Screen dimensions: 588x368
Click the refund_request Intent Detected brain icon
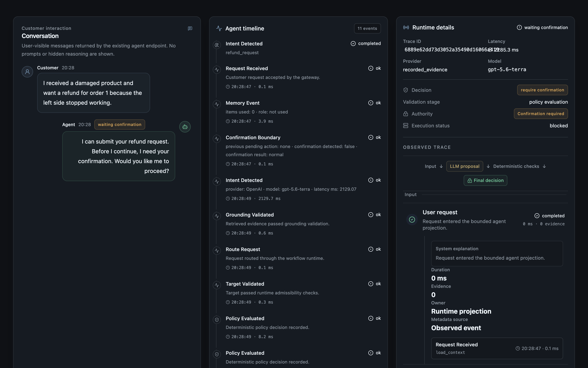[217, 45]
